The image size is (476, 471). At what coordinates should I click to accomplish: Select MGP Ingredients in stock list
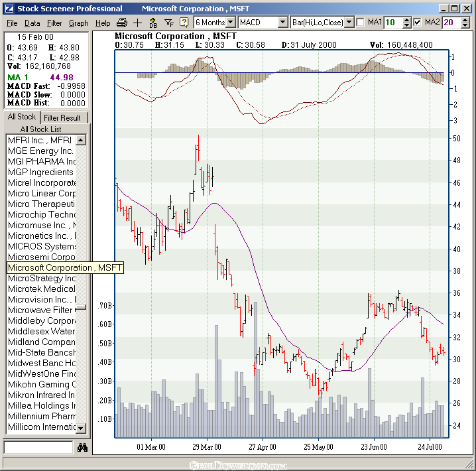pyautogui.click(x=41, y=172)
